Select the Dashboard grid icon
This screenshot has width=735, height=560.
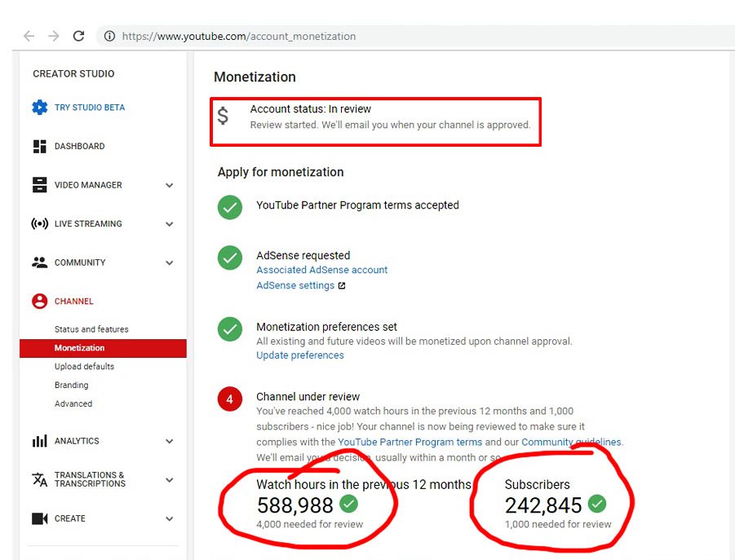pyautogui.click(x=39, y=146)
